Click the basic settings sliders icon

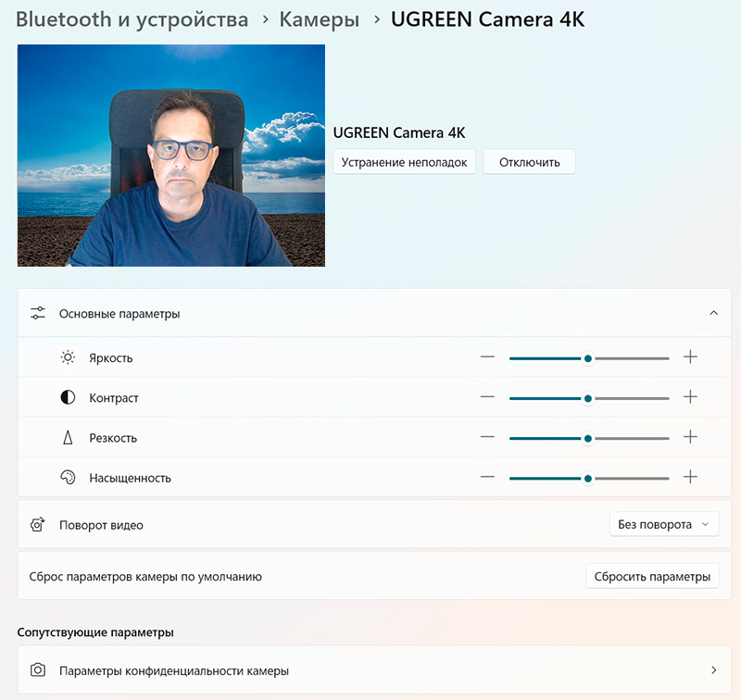(x=38, y=313)
